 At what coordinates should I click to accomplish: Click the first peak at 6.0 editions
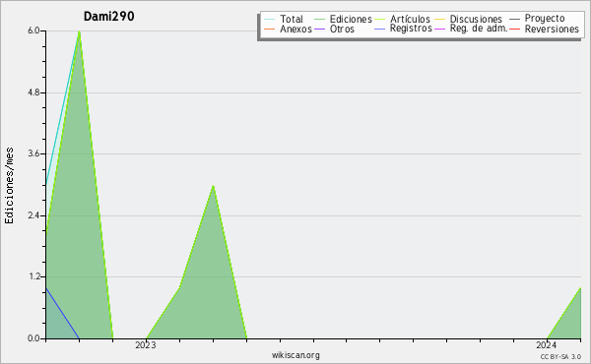[x=79, y=31]
